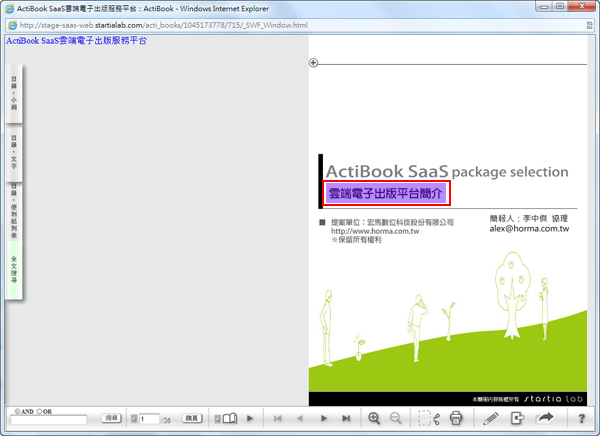Open help with question mark icon

(582, 418)
